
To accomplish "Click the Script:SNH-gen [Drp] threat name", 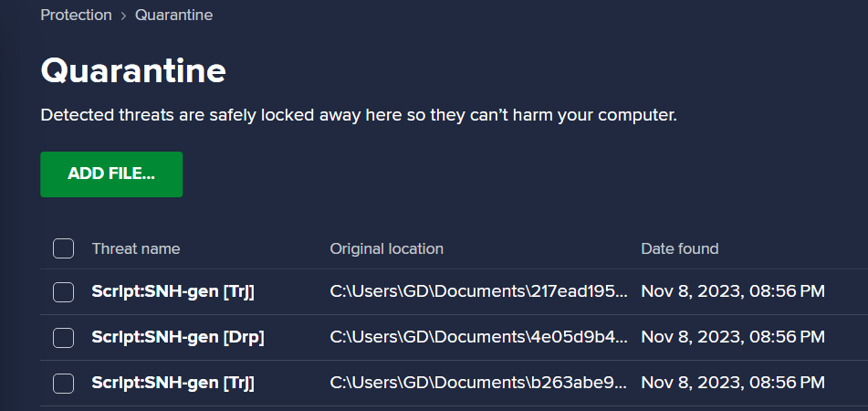I will click(x=178, y=337).
